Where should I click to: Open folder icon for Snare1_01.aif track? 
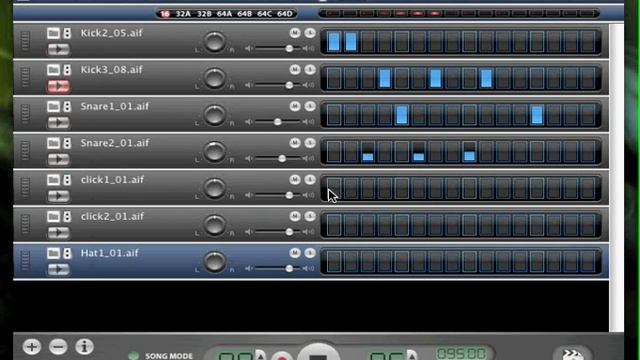click(x=53, y=107)
